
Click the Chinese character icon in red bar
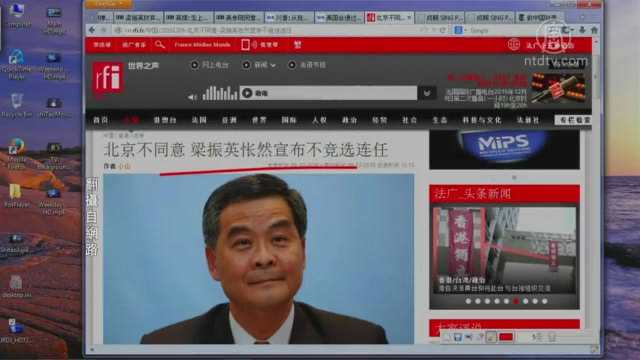click(298, 45)
